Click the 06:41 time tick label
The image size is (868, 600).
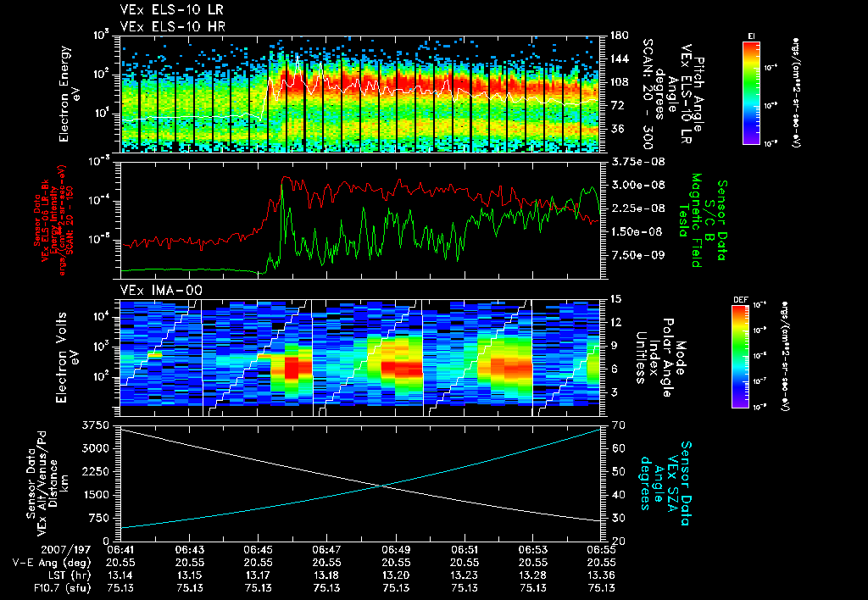pos(120,550)
